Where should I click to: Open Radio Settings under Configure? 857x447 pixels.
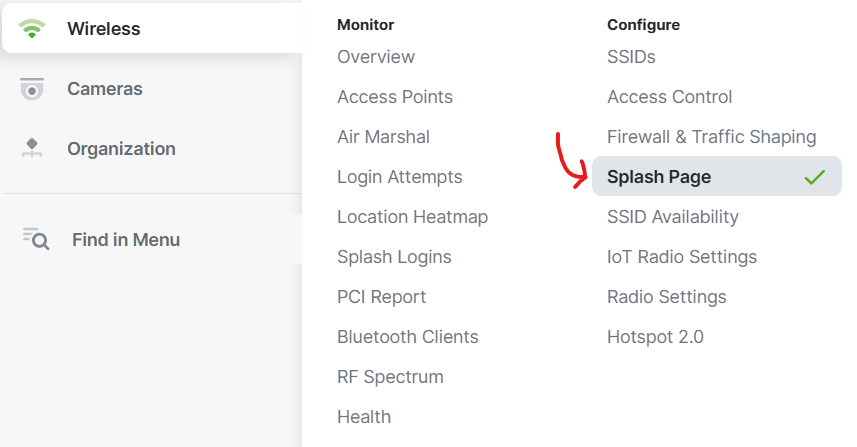pos(667,297)
